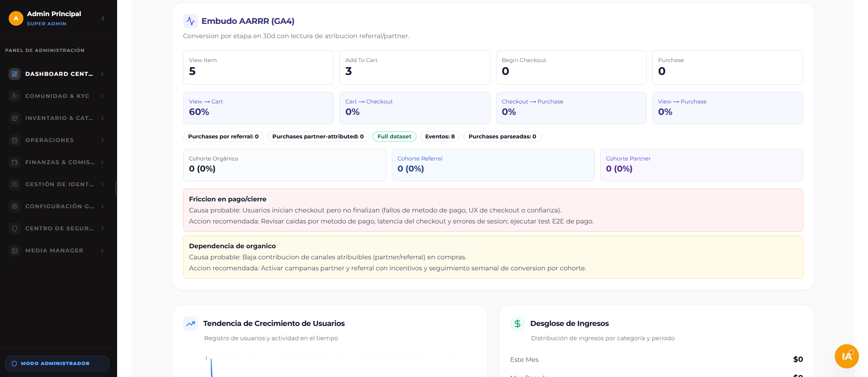Click the Purchases parseadas badge

[502, 137]
